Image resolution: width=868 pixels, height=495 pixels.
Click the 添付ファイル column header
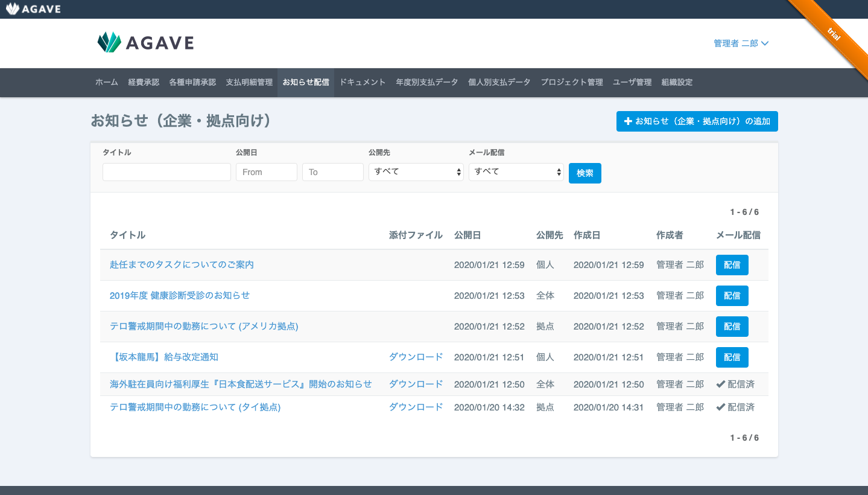click(416, 235)
